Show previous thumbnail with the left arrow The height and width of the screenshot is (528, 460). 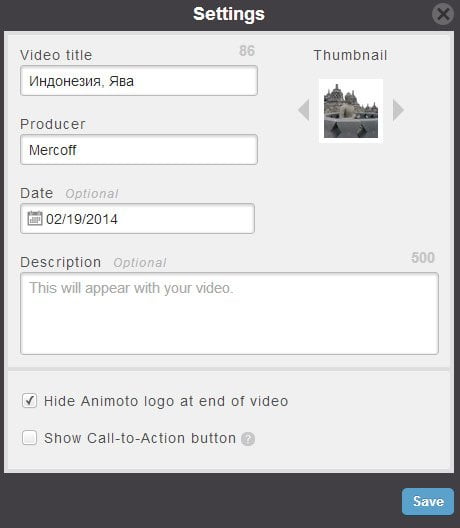click(x=304, y=110)
